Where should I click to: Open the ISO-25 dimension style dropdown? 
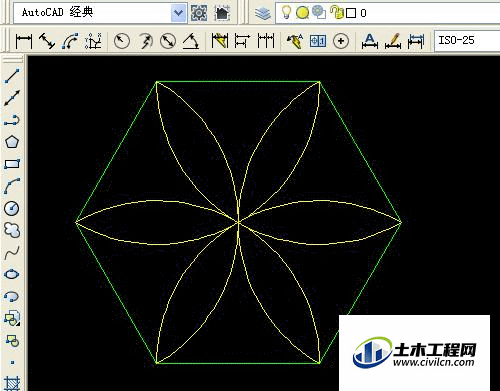pos(467,41)
